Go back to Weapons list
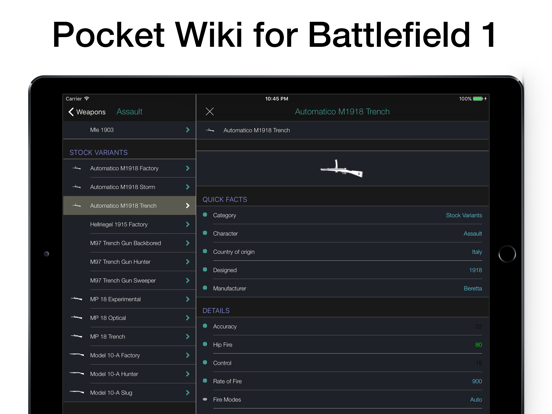This screenshot has width=552, height=414. pyautogui.click(x=87, y=112)
